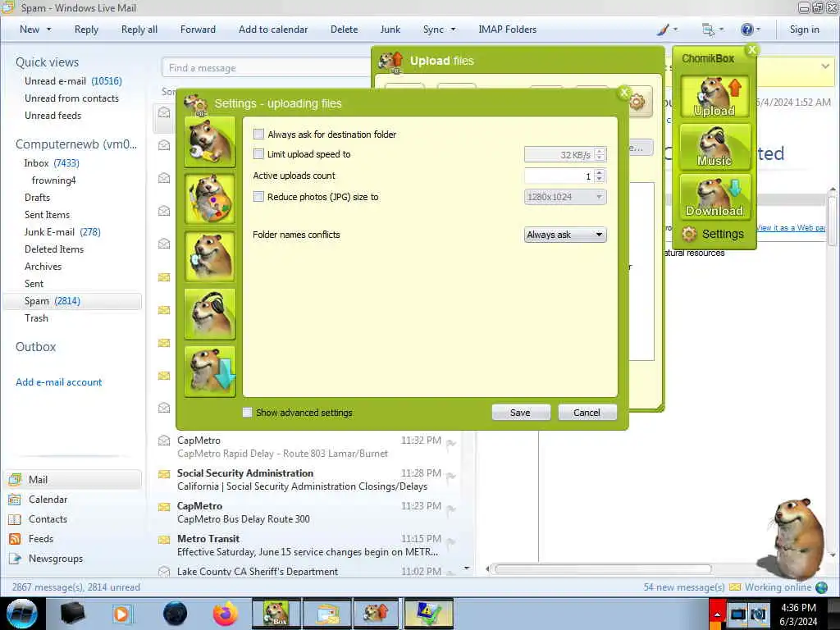Open the hamster-with-tools settings category

click(x=210, y=142)
